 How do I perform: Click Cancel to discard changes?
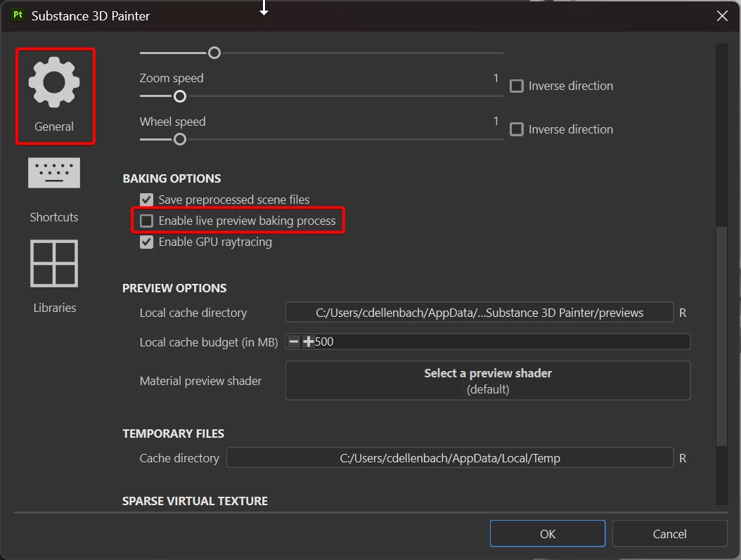669,533
